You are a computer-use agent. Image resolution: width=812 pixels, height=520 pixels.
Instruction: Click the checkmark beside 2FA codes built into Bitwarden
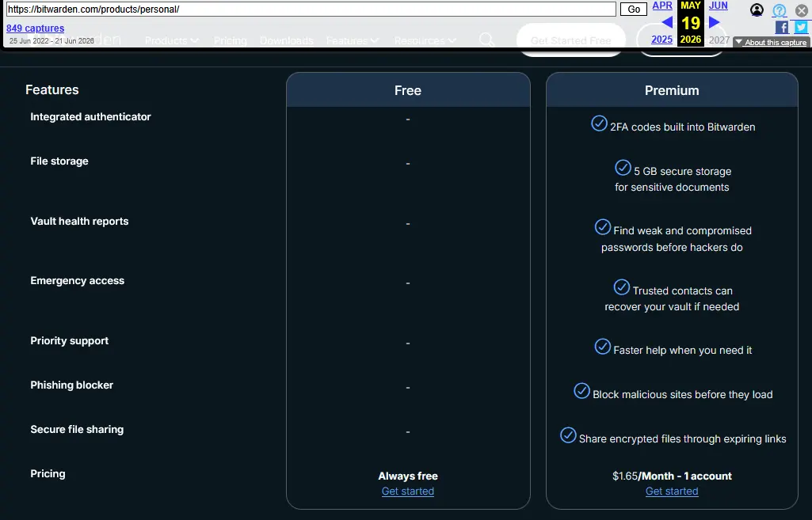pos(599,123)
